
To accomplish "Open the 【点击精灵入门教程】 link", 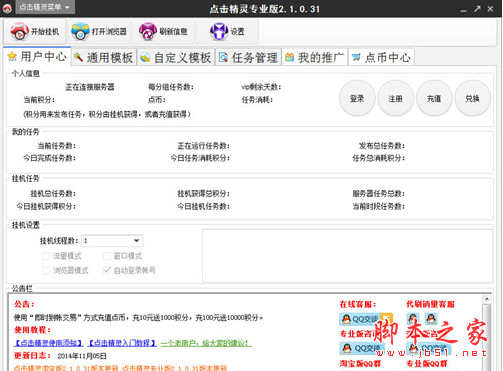I will (x=122, y=343).
